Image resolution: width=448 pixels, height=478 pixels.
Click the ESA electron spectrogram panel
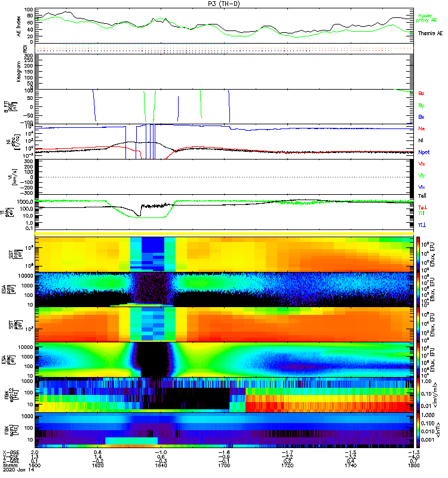(x=224, y=360)
